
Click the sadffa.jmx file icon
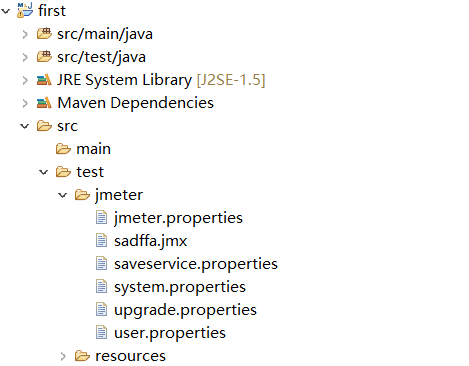102,241
